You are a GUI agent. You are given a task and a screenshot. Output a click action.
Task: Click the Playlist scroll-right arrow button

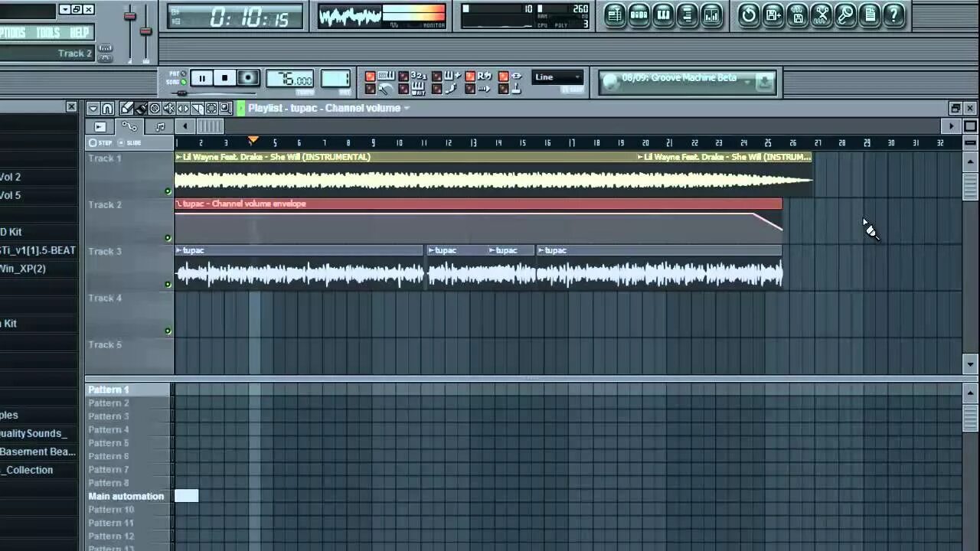click(951, 126)
